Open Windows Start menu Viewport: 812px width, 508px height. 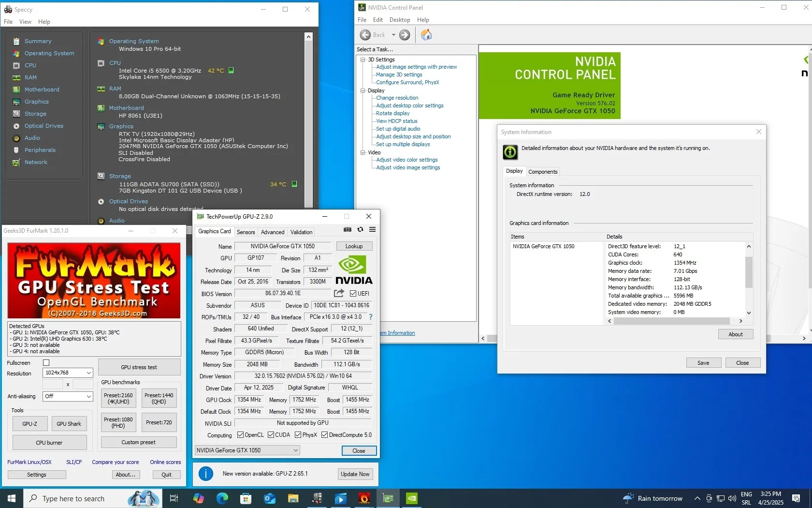12,498
